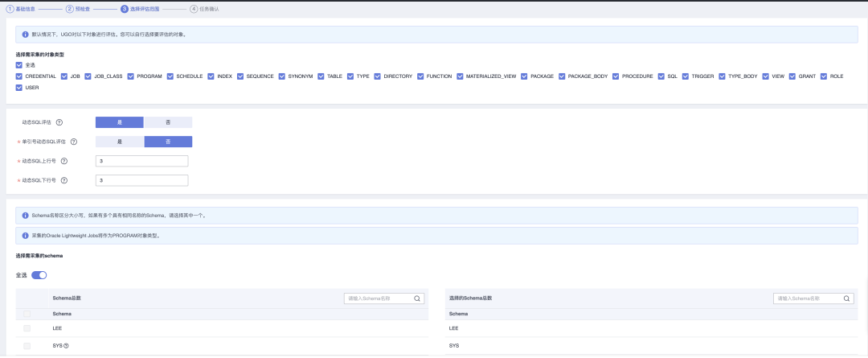This screenshot has width=868, height=358.
Task: Uncheck the PACKAGE checkbox
Action: [x=524, y=76]
